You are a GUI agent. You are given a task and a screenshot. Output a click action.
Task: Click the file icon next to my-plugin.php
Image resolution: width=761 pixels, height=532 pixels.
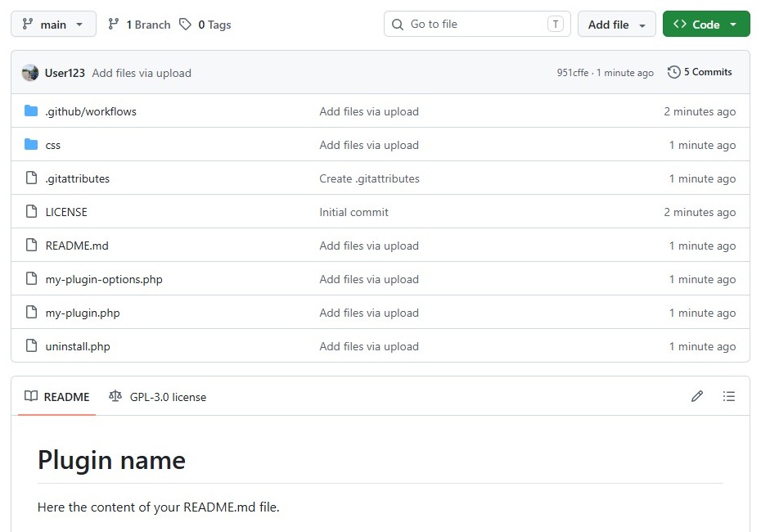point(32,312)
